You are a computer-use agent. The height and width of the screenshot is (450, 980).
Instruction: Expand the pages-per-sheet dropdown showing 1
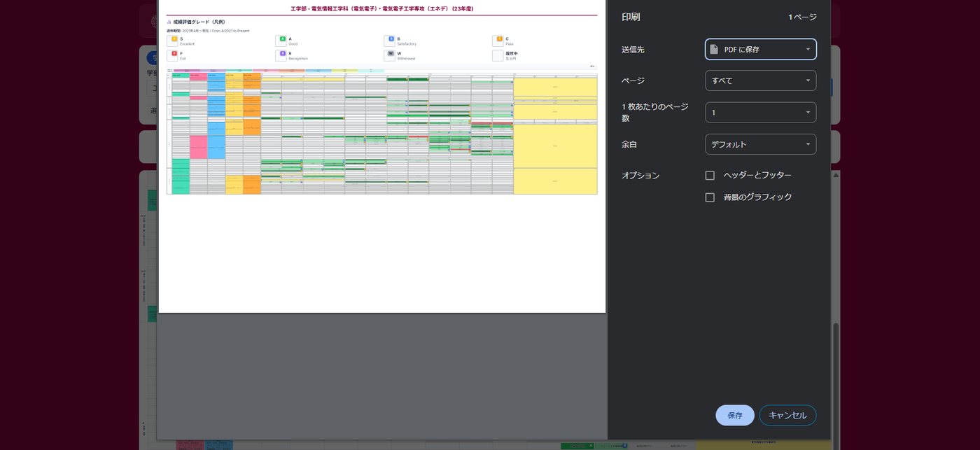(x=760, y=112)
